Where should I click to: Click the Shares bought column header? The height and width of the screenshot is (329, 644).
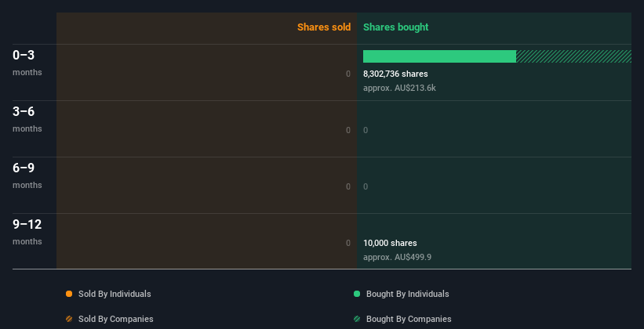[x=396, y=27]
